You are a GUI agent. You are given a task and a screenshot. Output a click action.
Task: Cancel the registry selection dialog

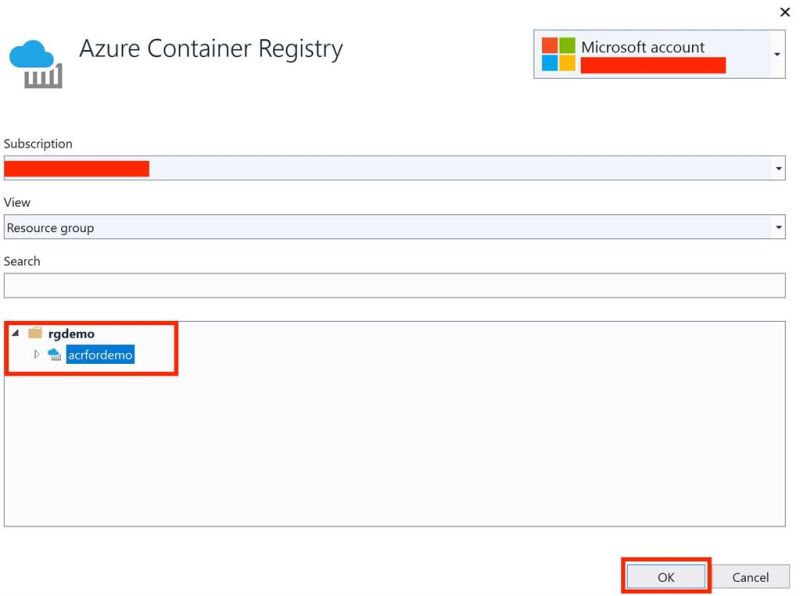[x=751, y=577]
